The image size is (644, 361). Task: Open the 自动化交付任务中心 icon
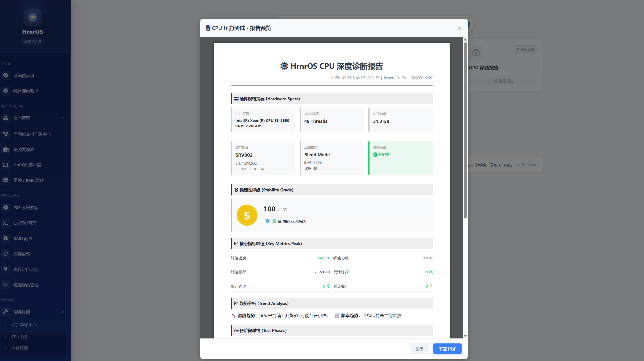pyautogui.click(x=6, y=134)
